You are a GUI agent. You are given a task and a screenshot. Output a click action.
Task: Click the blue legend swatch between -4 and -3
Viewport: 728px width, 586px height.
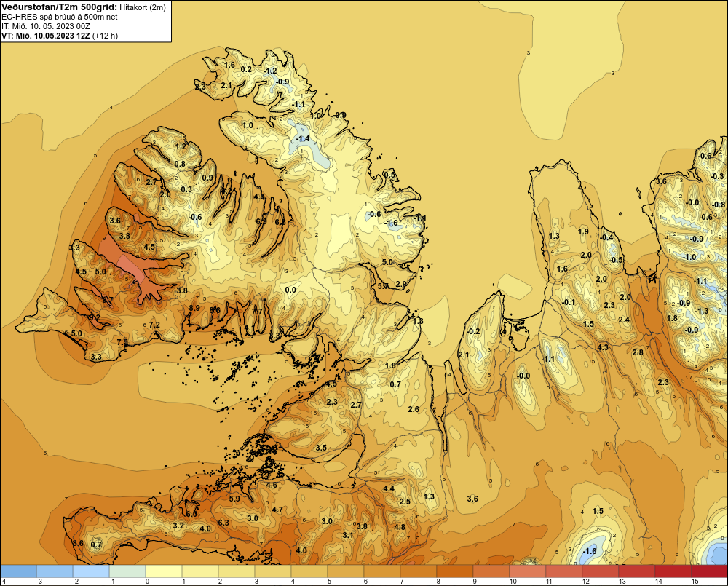coord(18,571)
